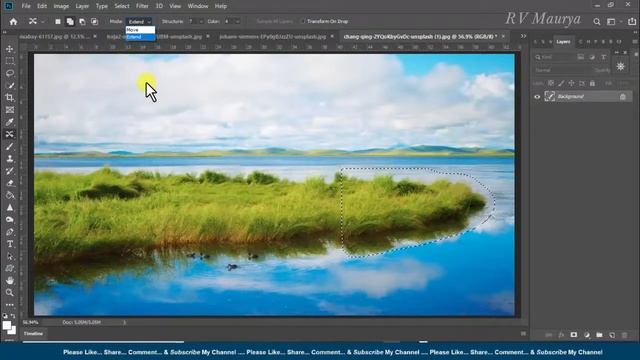Open the Window menu
The width and height of the screenshot is (640, 360).
198,6
